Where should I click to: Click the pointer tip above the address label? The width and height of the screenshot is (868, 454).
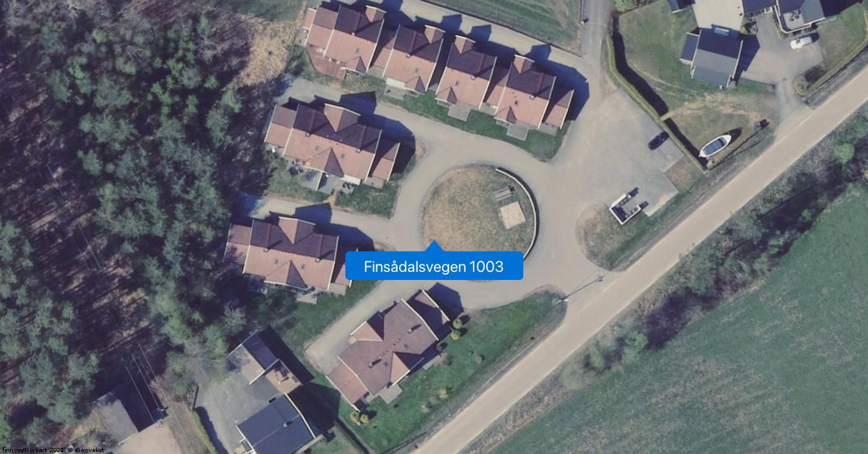pyautogui.click(x=434, y=246)
